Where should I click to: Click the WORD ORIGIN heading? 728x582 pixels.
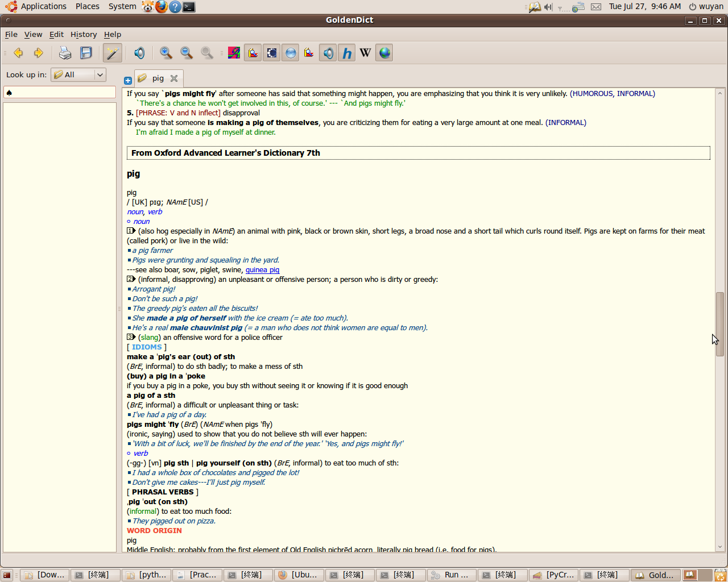point(154,531)
